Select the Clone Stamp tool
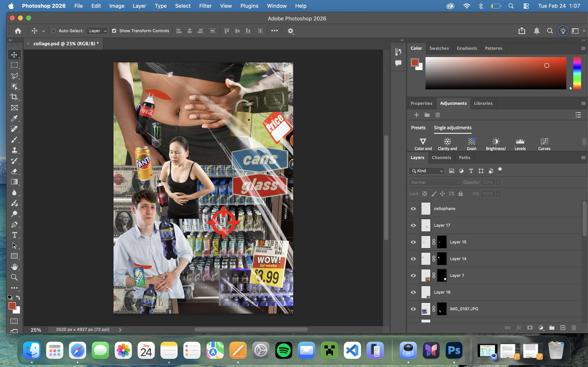This screenshot has height=367, width=588. [x=14, y=150]
